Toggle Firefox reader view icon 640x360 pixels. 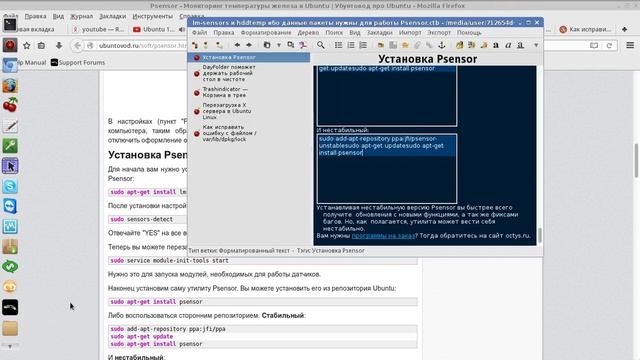click(594, 46)
